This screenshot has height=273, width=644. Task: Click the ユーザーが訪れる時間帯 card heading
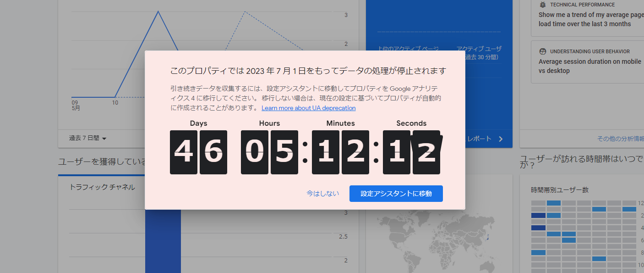(582, 162)
